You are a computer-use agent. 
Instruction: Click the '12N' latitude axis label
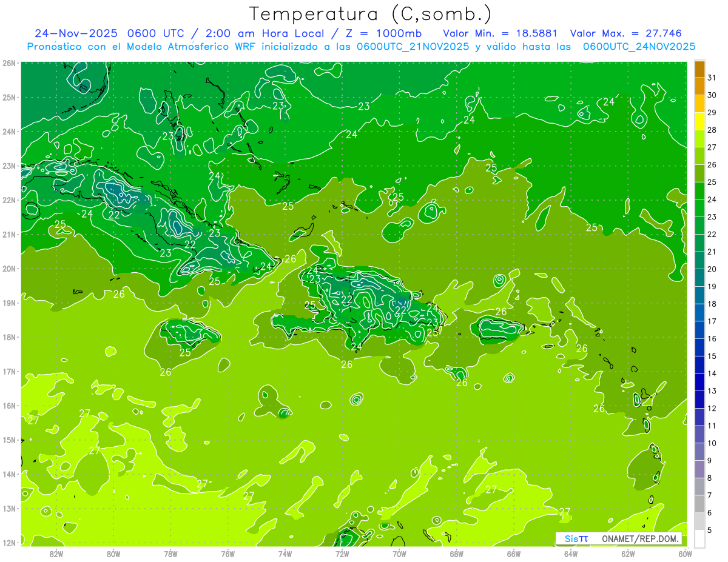pyautogui.click(x=9, y=543)
